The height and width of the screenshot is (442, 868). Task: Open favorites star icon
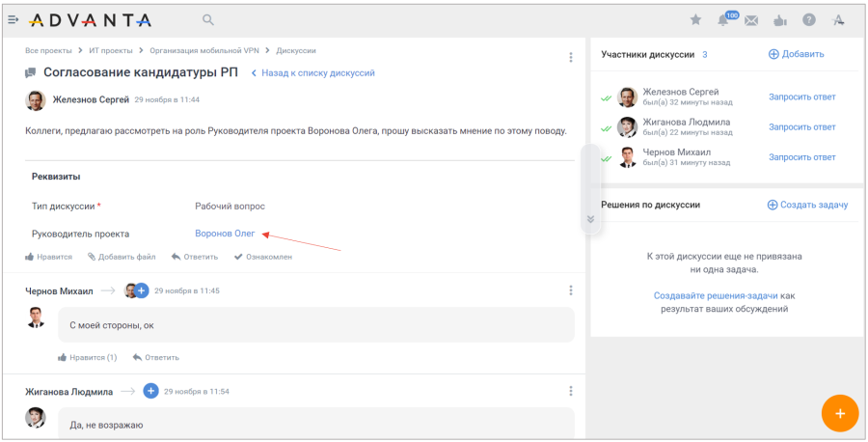tap(695, 20)
